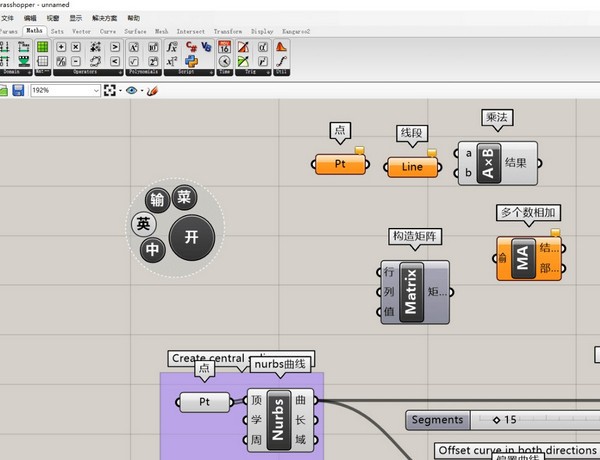Click the green matrix grid icon
The height and width of the screenshot is (460, 600).
[42, 47]
